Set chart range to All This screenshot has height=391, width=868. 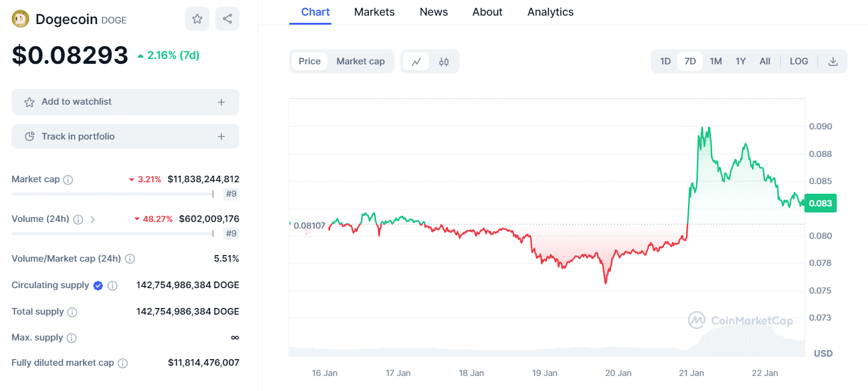pos(765,61)
